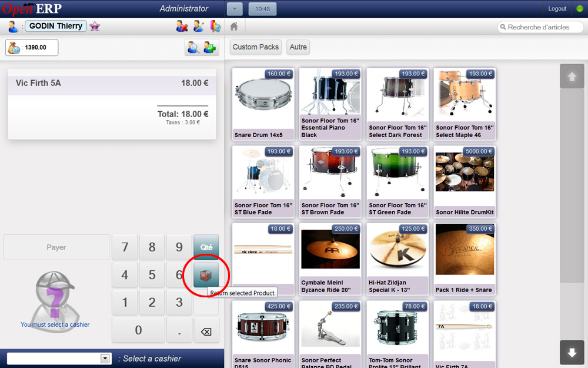
Task: Click the money bag balance icon
Action: pyautogui.click(x=14, y=48)
